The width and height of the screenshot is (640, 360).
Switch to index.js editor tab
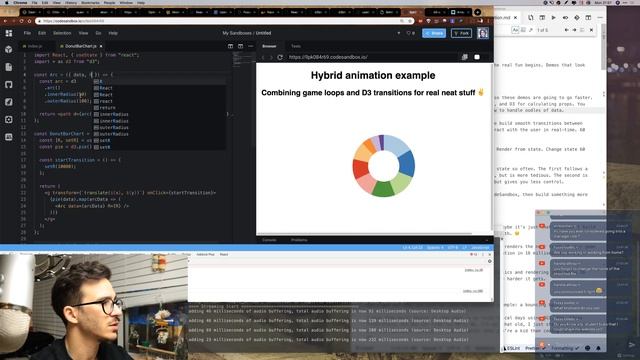[x=35, y=46]
